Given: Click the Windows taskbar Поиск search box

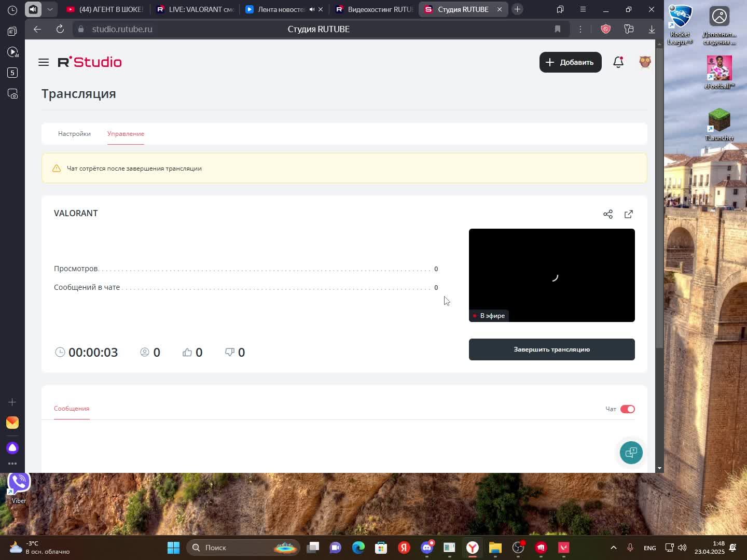Looking at the screenshot, I should click(244, 548).
